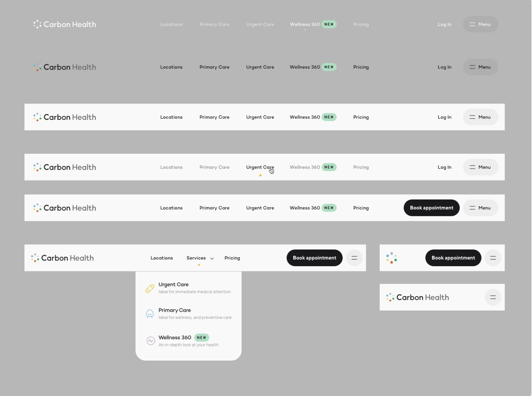Click Book appointment in the Services navbar
The image size is (532, 396).
tap(315, 258)
